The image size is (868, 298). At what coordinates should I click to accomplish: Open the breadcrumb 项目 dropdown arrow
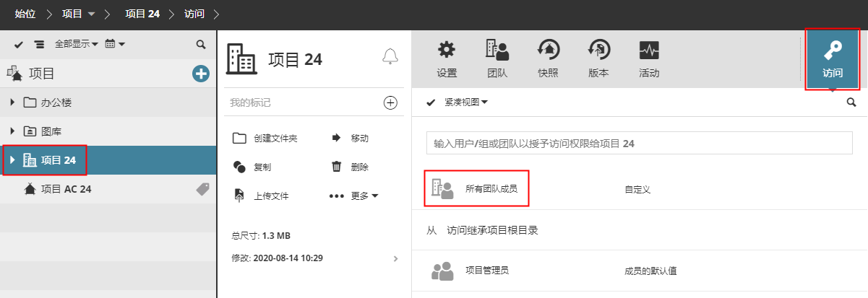91,14
